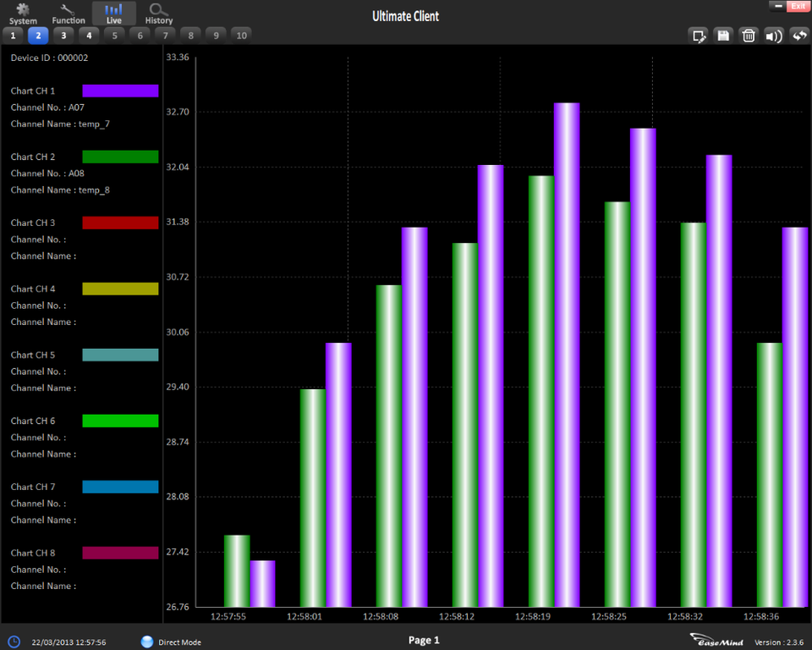Click the clock icon in status bar
This screenshot has height=650, width=812.
(x=14, y=642)
